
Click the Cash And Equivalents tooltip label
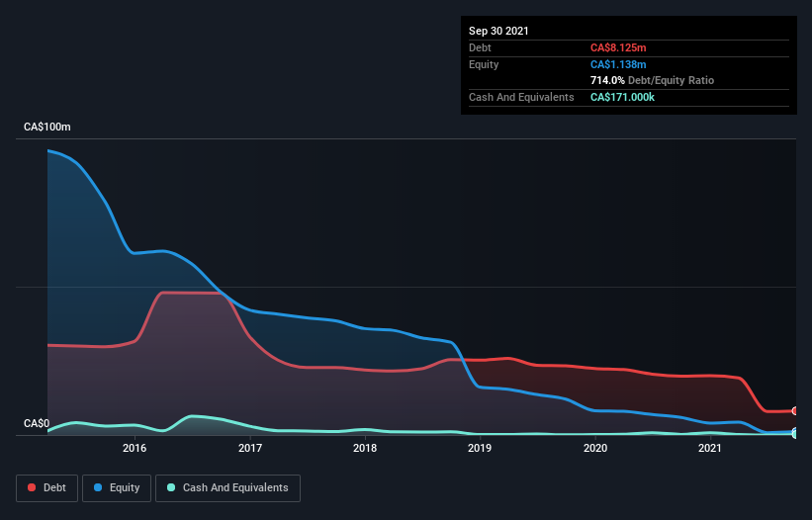pyautogui.click(x=521, y=97)
